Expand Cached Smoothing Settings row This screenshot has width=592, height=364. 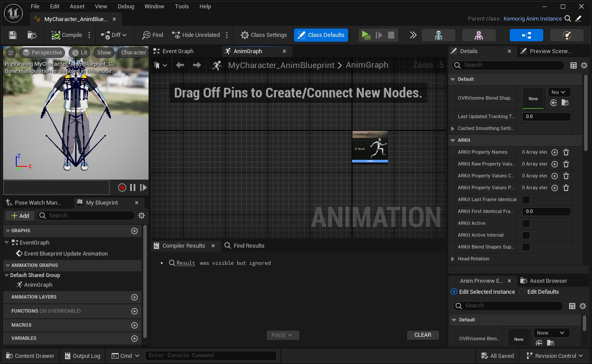click(x=453, y=129)
